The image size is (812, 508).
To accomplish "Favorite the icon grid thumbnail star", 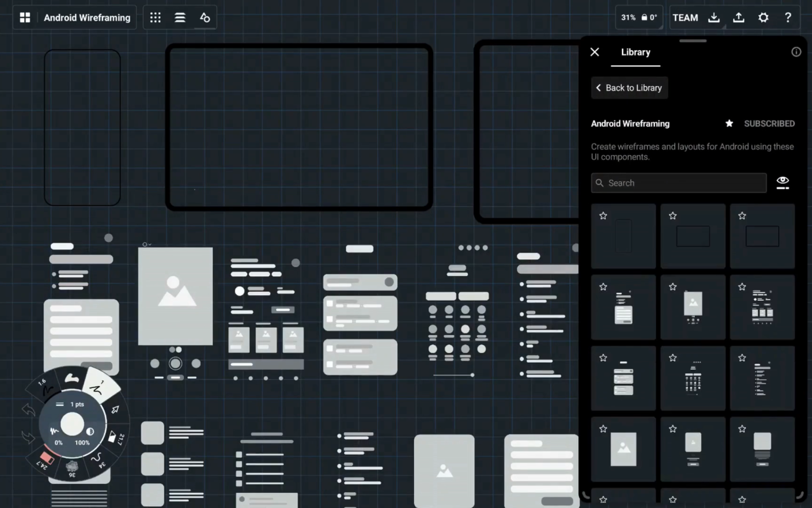I will pyautogui.click(x=672, y=358).
